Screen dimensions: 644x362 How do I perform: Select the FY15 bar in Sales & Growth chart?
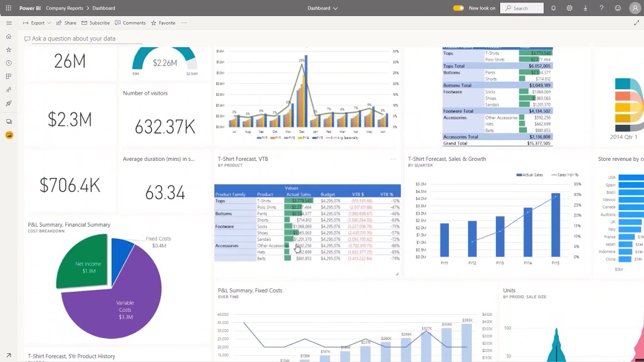(555, 225)
